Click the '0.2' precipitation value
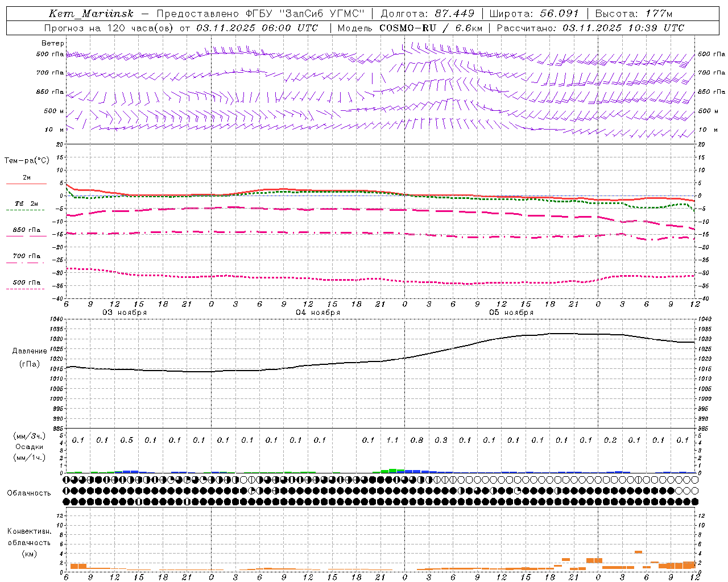The image size is (728, 582). coord(610,440)
